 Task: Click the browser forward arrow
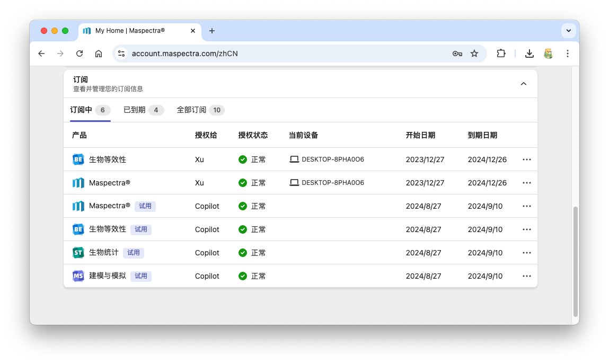click(x=60, y=54)
